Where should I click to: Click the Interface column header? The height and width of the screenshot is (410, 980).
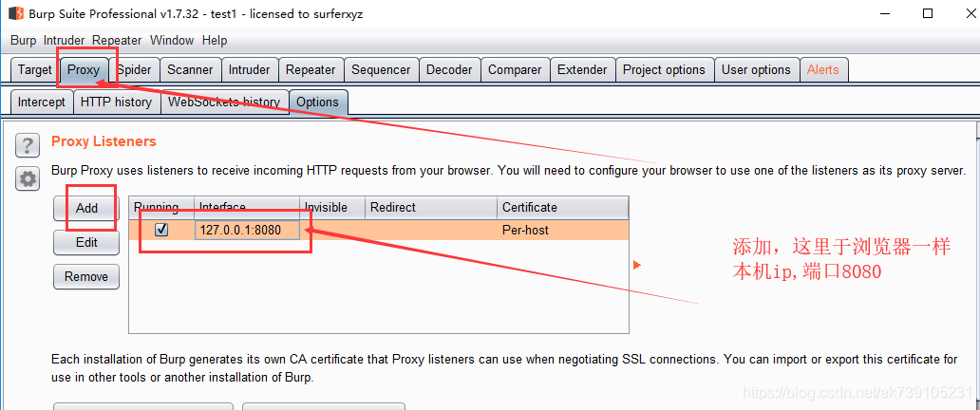coord(247,207)
